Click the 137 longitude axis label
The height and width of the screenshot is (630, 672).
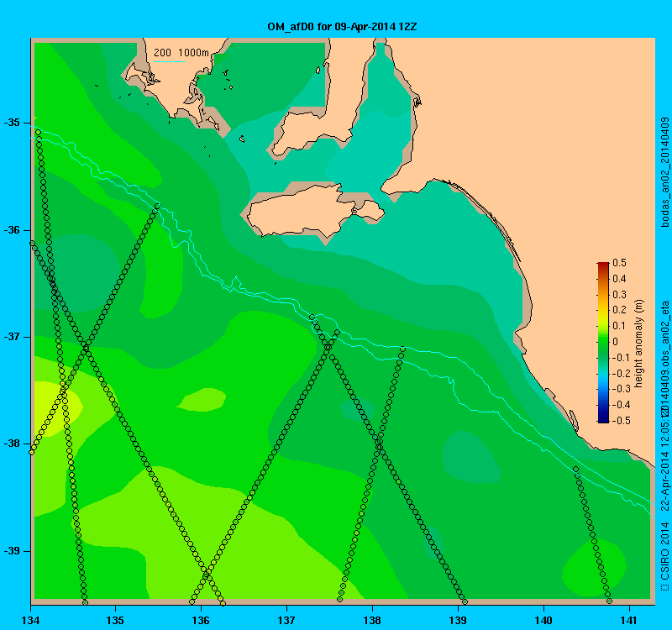pos(286,620)
